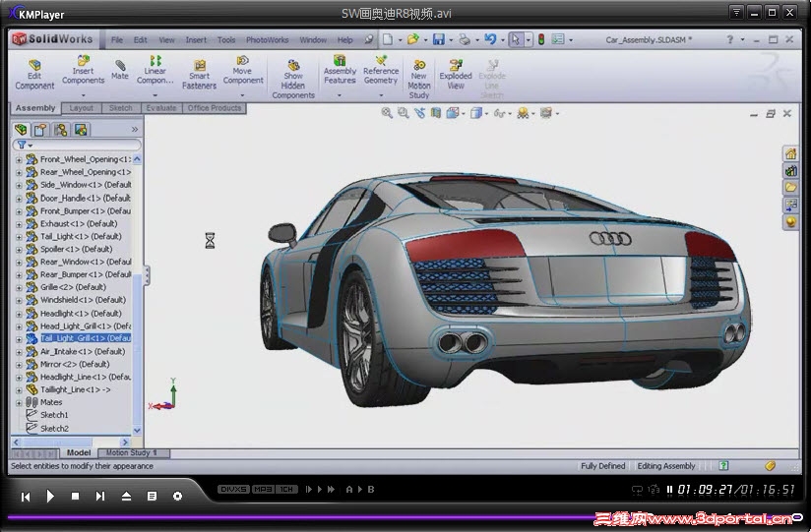Select Air_Intake<1> in the tree
The width and height of the screenshot is (811, 532).
83,352
